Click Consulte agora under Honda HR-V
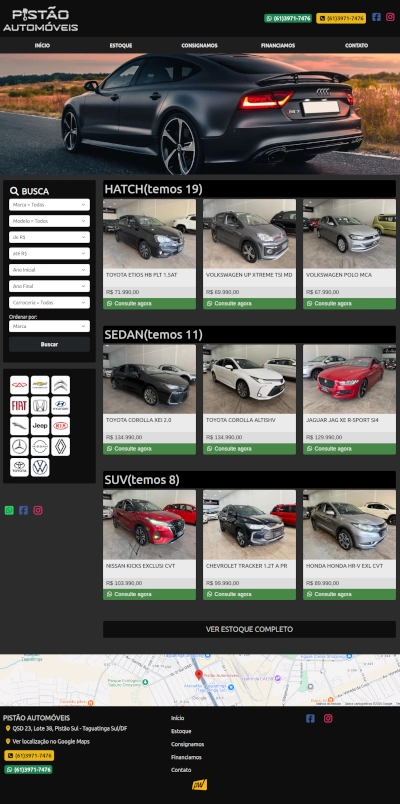Screen dimensions: 400x804 349,594
